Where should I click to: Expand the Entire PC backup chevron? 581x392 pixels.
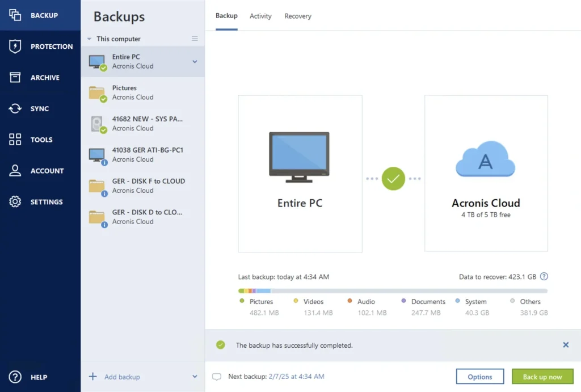click(x=195, y=62)
